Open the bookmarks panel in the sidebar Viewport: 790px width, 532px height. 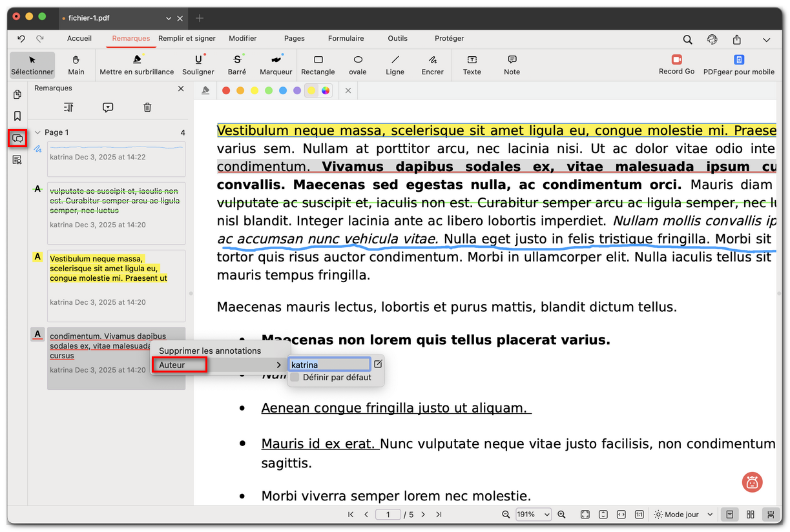click(x=17, y=116)
